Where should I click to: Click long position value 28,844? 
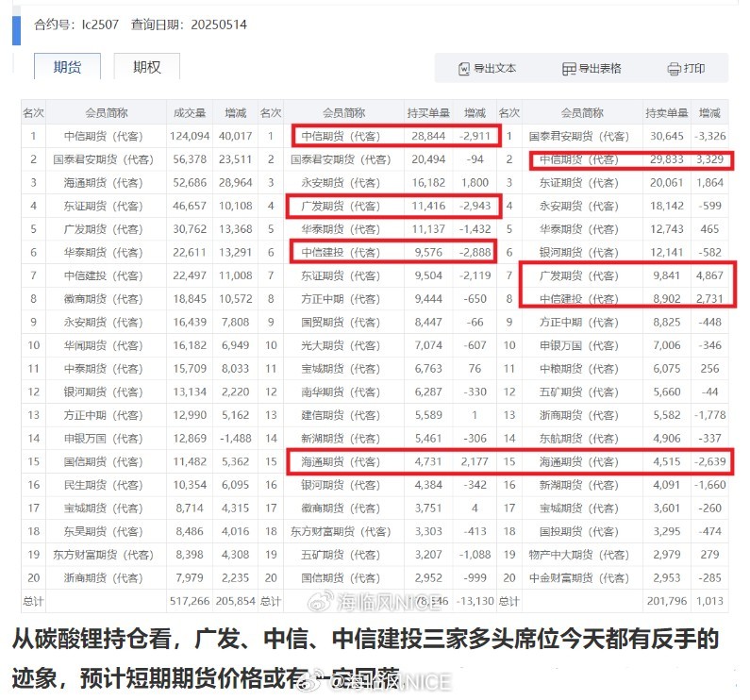point(428,136)
